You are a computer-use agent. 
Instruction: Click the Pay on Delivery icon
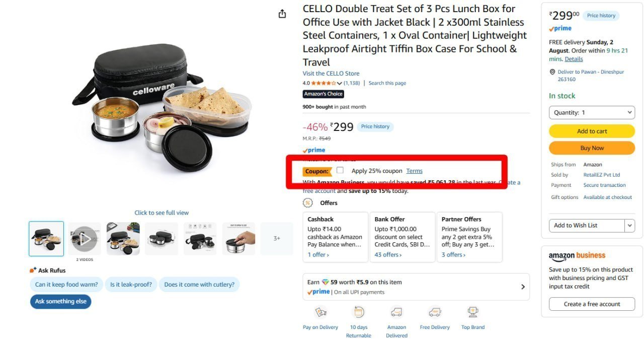tap(320, 312)
